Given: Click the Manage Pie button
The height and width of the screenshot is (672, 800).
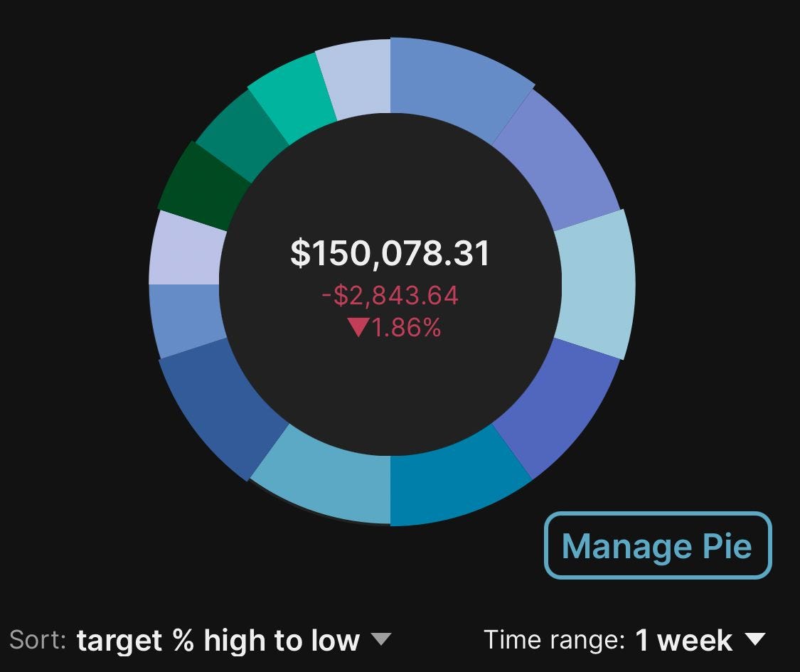Looking at the screenshot, I should tap(658, 545).
